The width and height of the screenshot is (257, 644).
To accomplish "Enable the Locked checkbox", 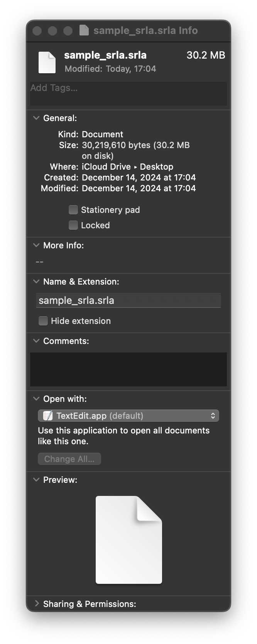I will pos(73,225).
